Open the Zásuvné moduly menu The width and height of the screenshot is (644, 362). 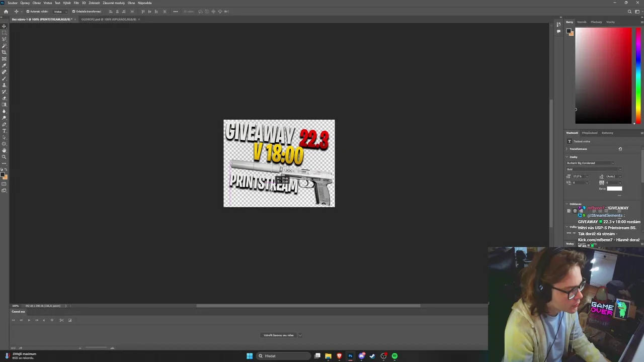point(114,3)
